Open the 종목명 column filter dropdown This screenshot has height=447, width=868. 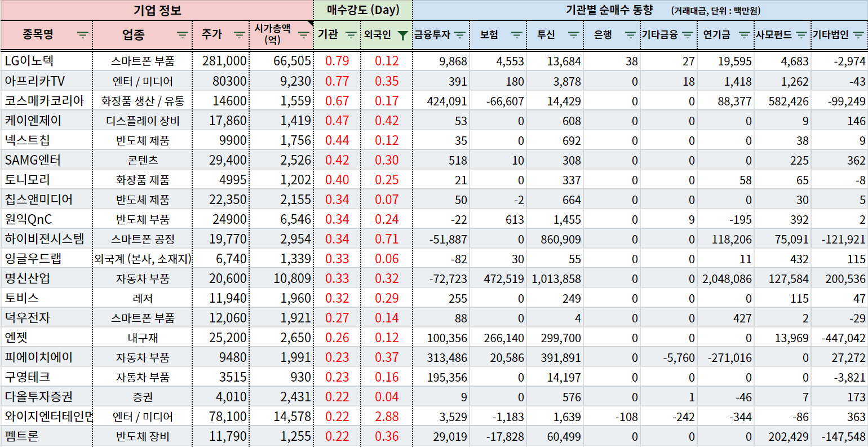[x=83, y=35]
